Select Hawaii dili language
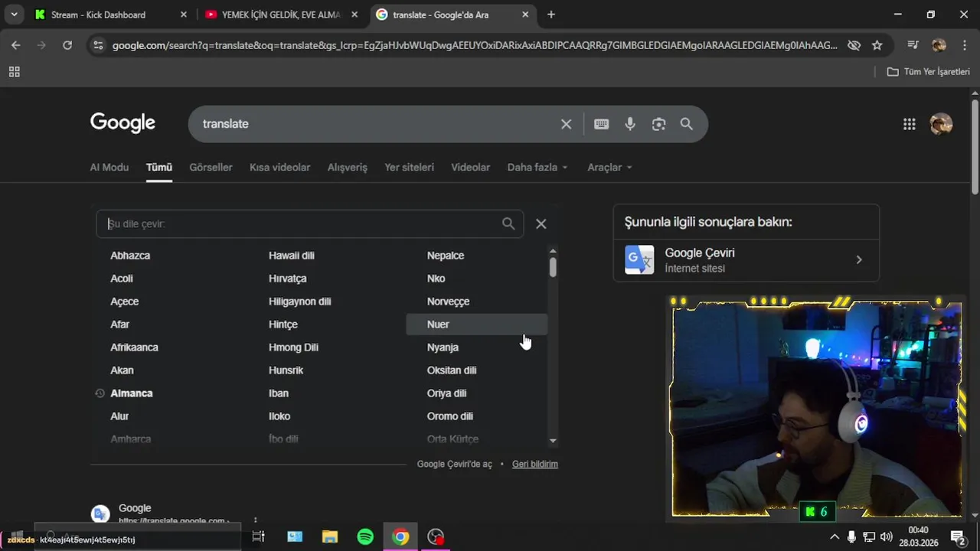The height and width of the screenshot is (551, 980). pyautogui.click(x=291, y=256)
